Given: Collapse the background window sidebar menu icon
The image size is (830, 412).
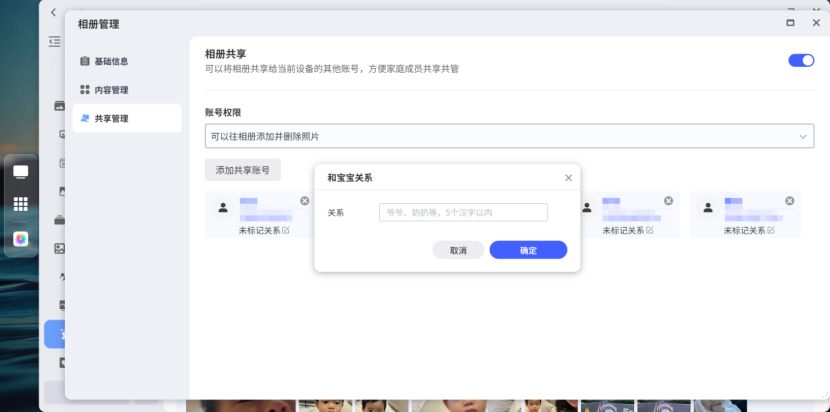Looking at the screenshot, I should tap(55, 41).
